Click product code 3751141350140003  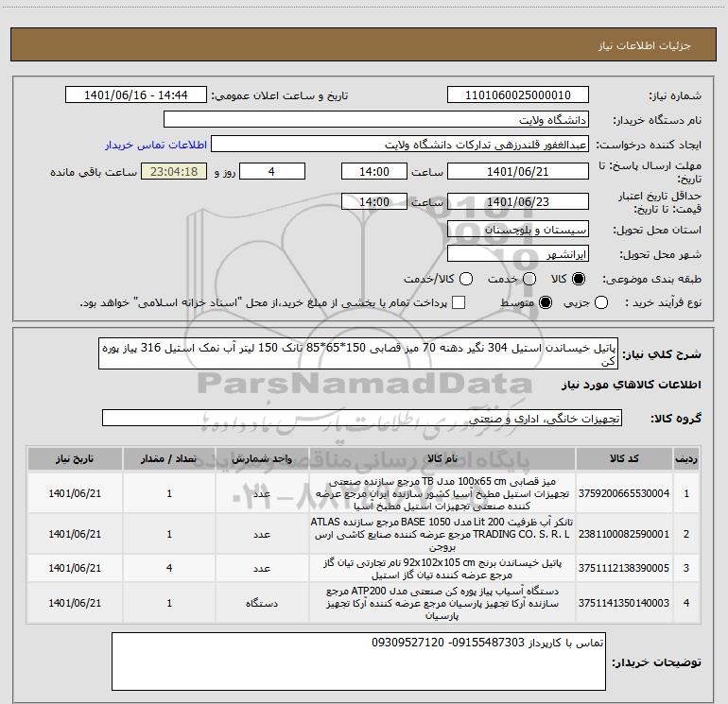click(x=624, y=603)
